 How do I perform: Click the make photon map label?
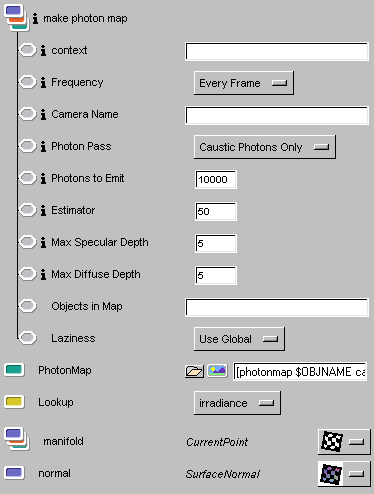point(85,19)
